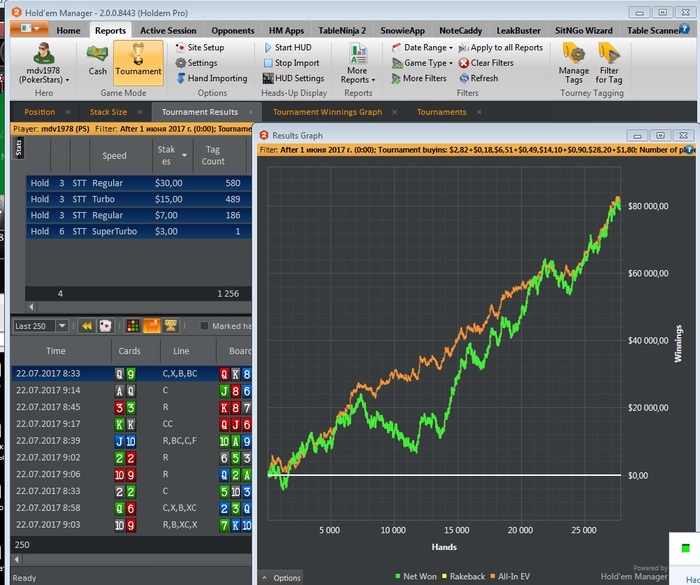Screen dimensions: 700x585
Task: Show the results graph chart icon
Action: [x=152, y=326]
